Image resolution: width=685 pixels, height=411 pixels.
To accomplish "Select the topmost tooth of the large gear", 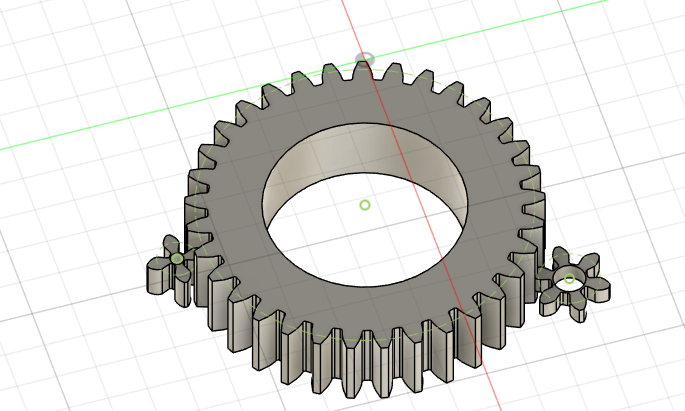I will (x=361, y=72).
